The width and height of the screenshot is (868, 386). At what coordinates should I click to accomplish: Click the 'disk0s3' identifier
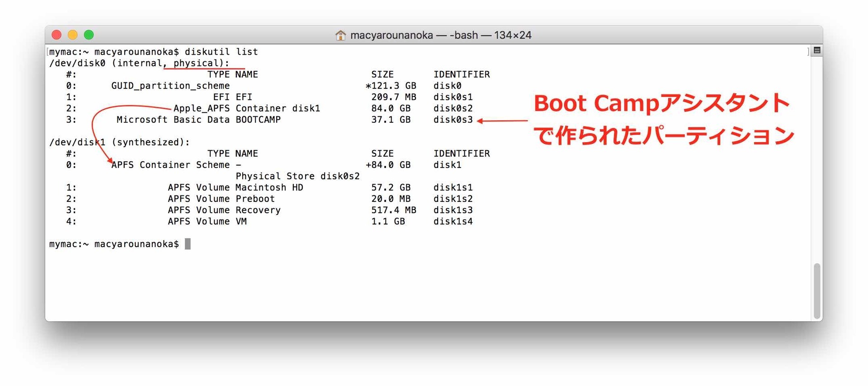coord(453,119)
